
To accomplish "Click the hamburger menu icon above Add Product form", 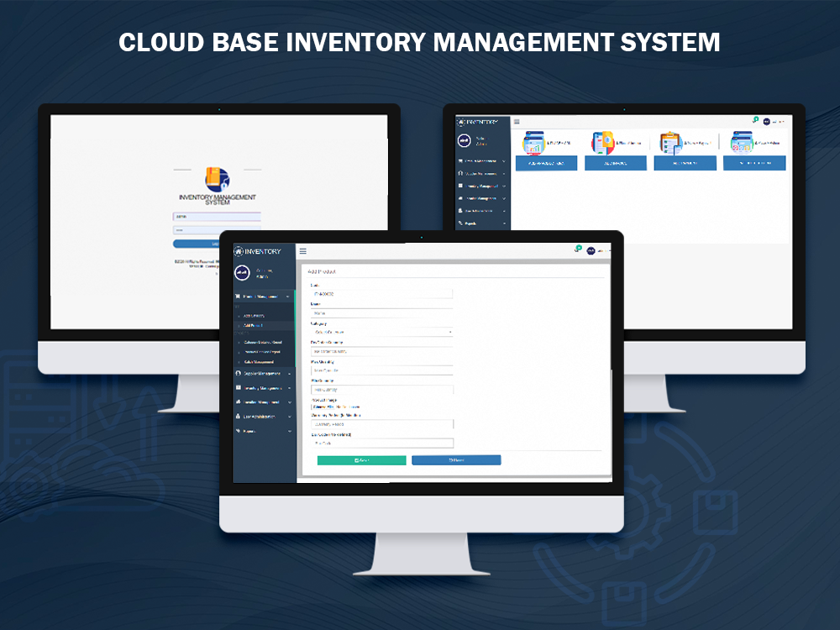I will (302, 252).
